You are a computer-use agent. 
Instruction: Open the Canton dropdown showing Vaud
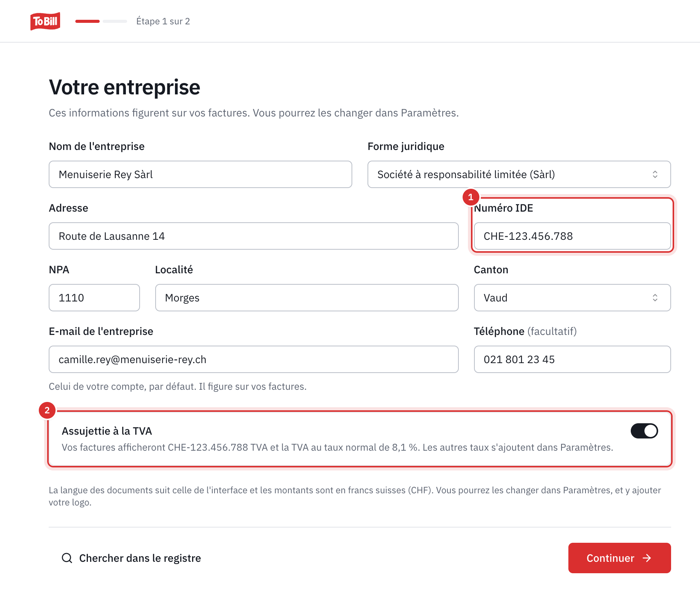tap(572, 298)
